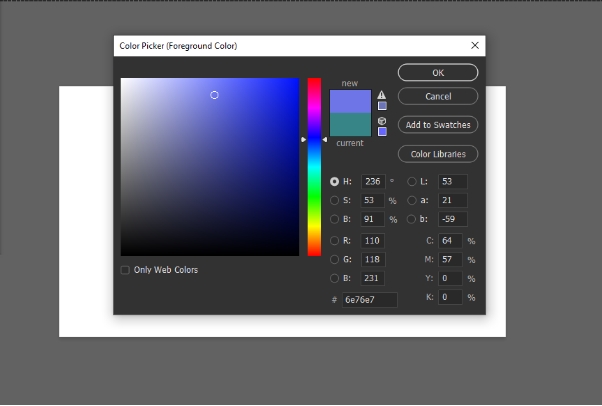Click the R value field showing 110
Screen dimensions: 602x406
click(373, 240)
